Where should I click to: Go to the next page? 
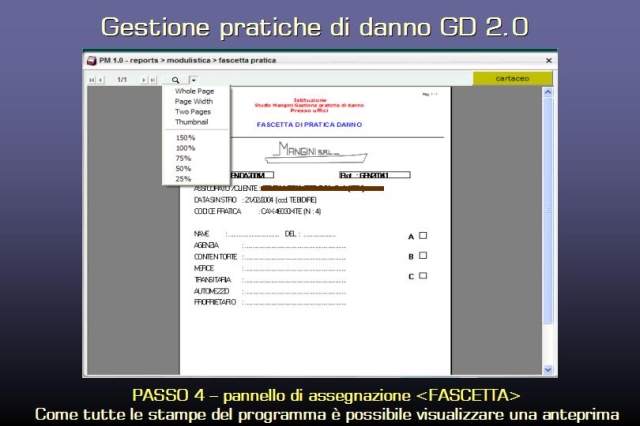[142, 79]
